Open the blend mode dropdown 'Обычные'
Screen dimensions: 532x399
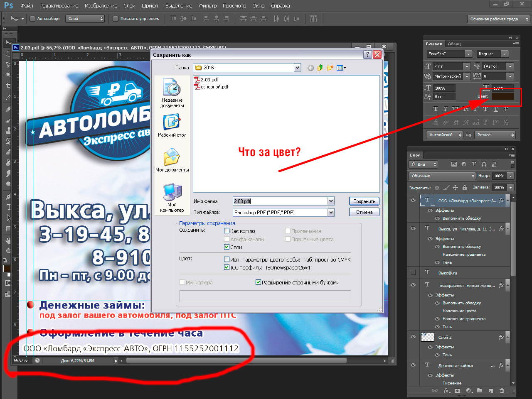(x=442, y=176)
